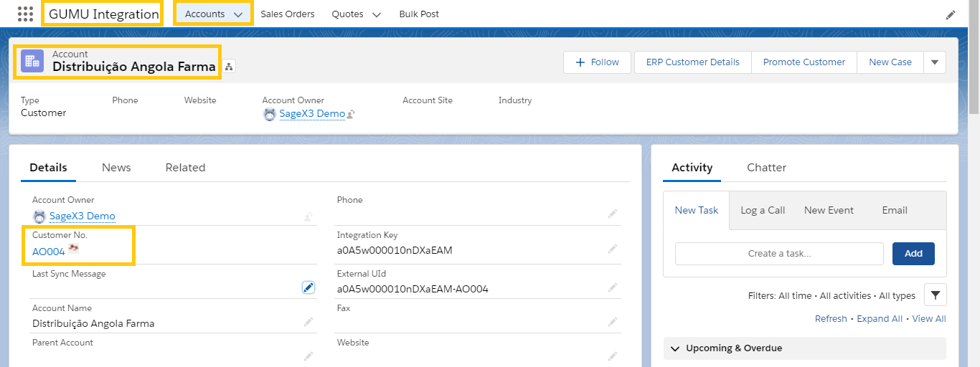Click the Add task button
This screenshot has height=367, width=980.
pyautogui.click(x=913, y=253)
